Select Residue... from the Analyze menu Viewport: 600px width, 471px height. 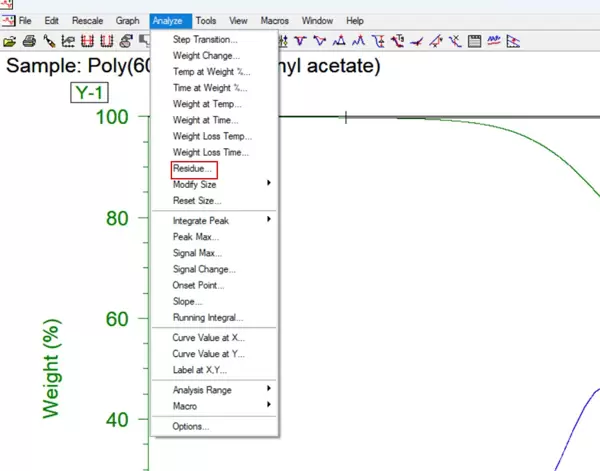click(193, 170)
